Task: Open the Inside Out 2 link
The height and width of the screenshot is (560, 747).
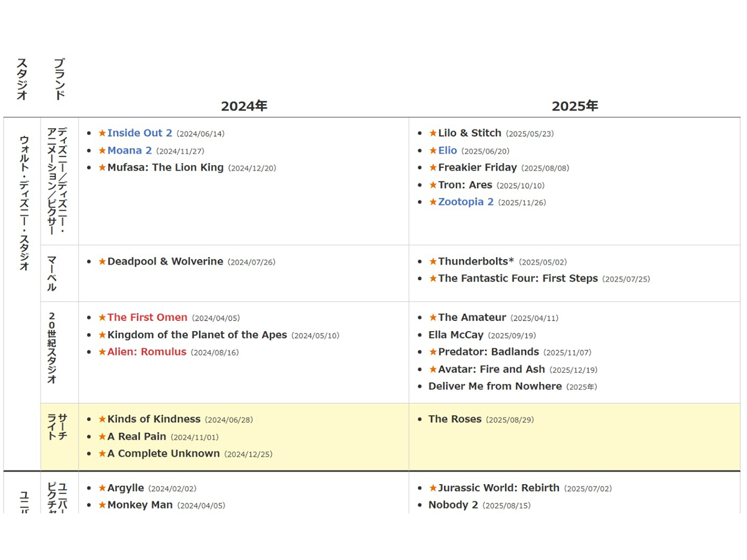Action: pos(139,133)
